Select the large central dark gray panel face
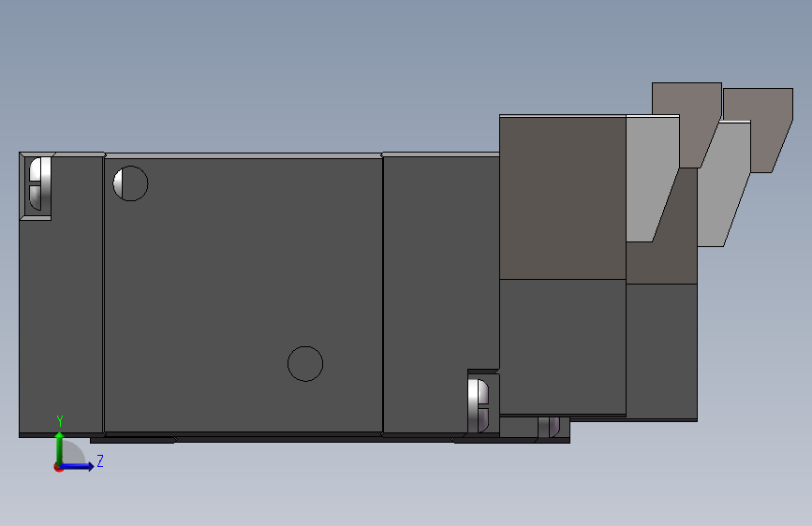Image resolution: width=812 pixels, height=526 pixels. pyautogui.click(x=244, y=295)
